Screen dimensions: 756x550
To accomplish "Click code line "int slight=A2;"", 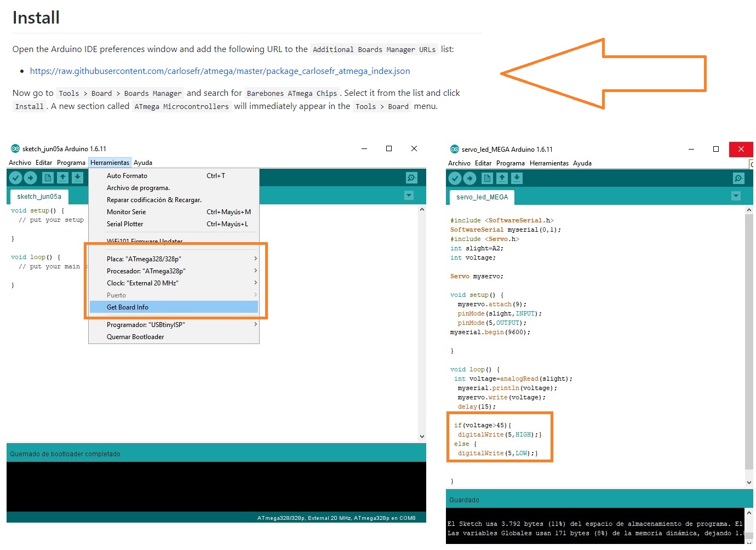I will click(x=477, y=249).
